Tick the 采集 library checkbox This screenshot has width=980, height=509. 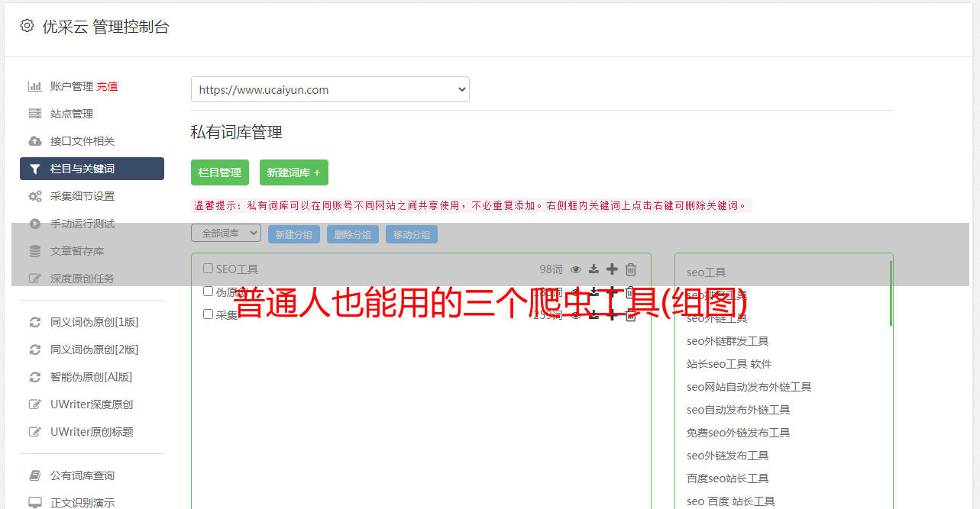[x=208, y=314]
